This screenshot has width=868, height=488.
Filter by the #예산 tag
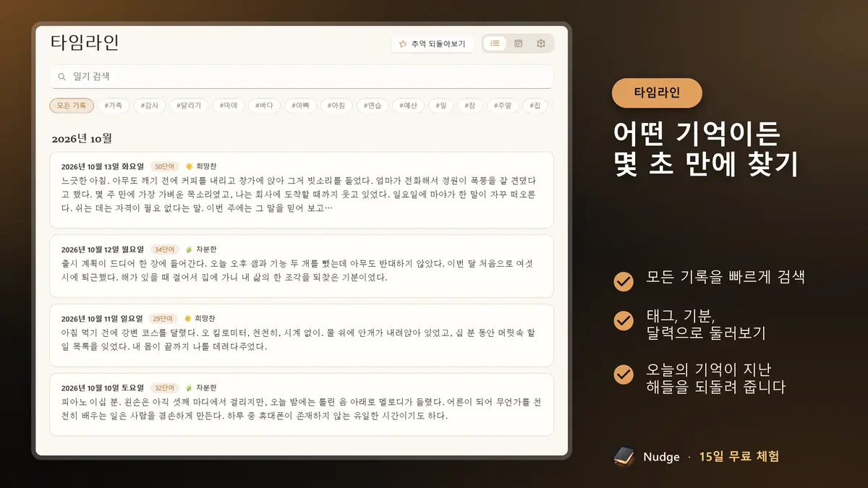(408, 106)
